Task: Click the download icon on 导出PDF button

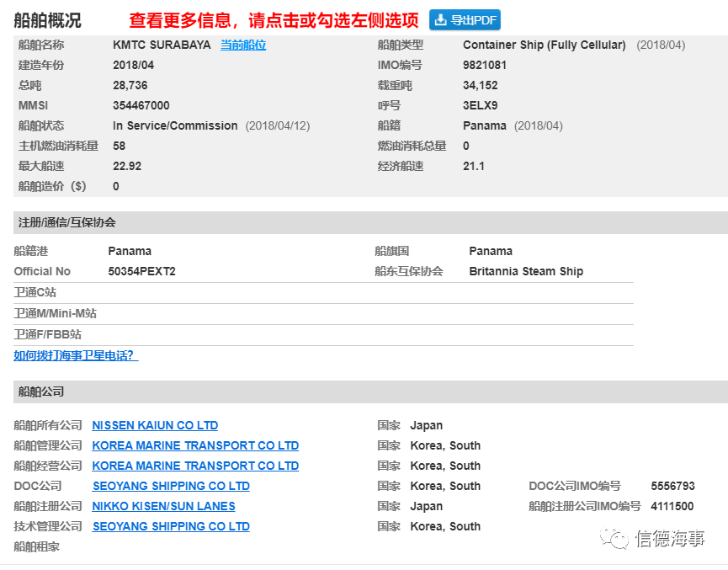Action: pos(440,20)
